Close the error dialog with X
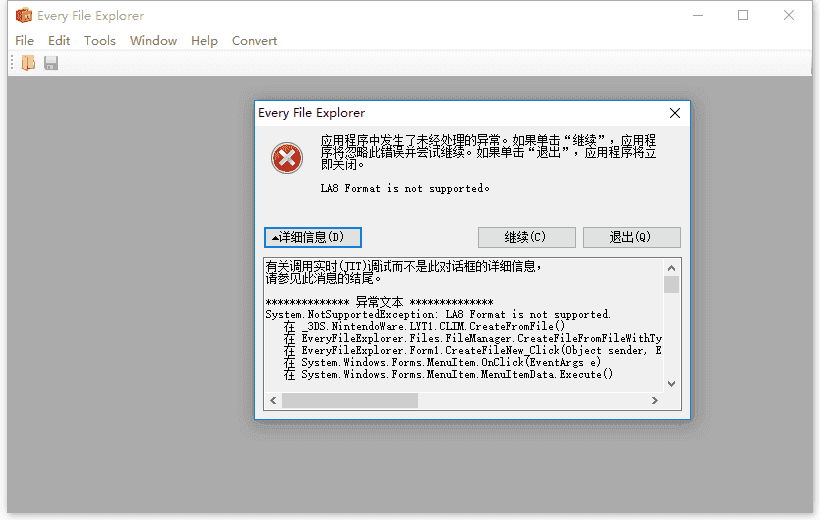 [x=675, y=113]
